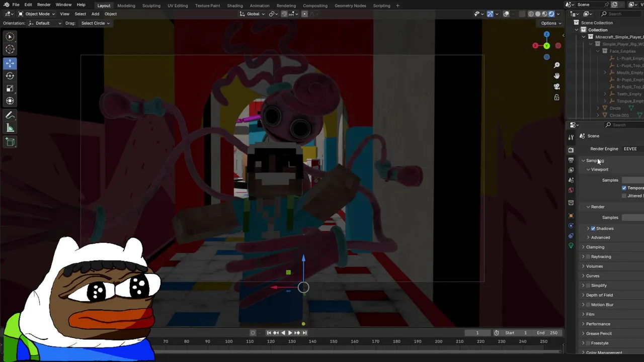The image size is (644, 362).
Task: Open the View Layer properties tab icon
Action: tap(571, 170)
